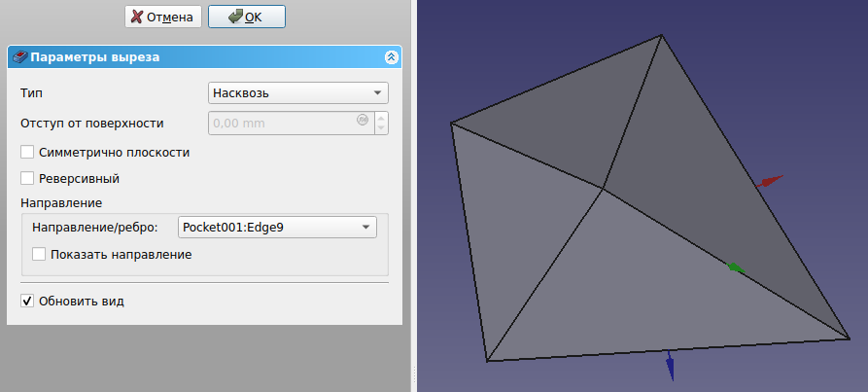Screen dimensions: 868x392
Task: Click the Направление/ребро: label
Action: [x=95, y=227]
